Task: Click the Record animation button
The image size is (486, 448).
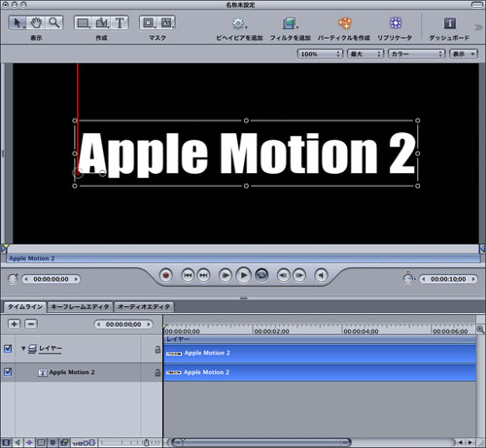Action: pyautogui.click(x=166, y=275)
